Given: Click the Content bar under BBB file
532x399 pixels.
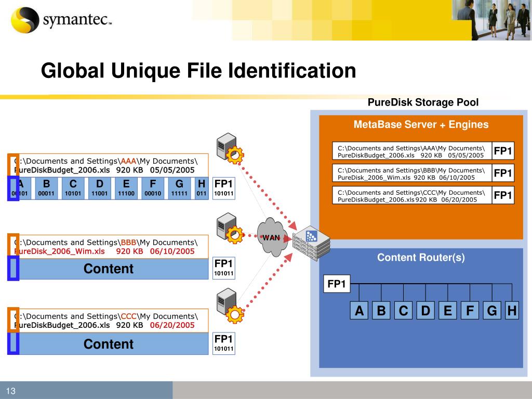Looking at the screenshot, I should click(108, 269).
